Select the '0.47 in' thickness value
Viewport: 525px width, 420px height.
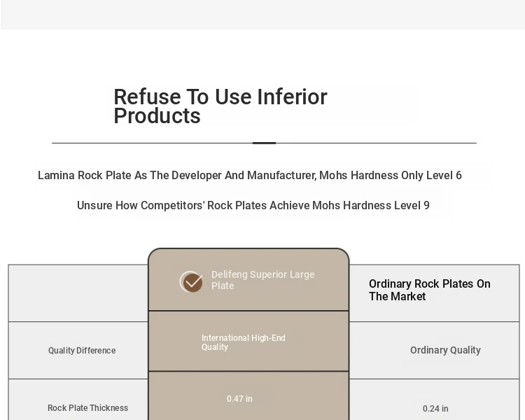coord(239,399)
